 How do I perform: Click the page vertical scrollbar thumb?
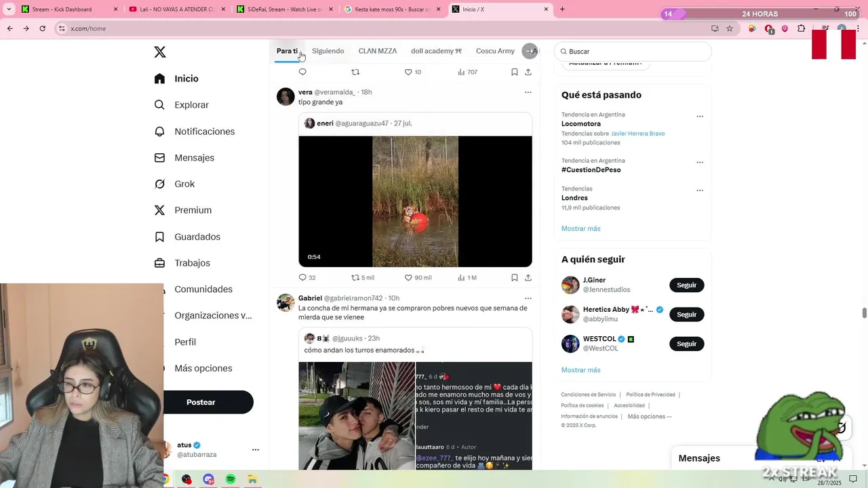click(865, 312)
